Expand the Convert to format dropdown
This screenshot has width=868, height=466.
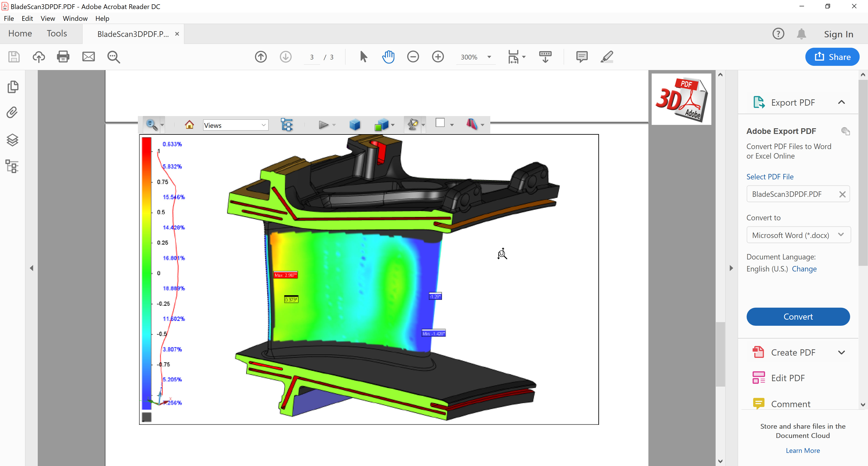841,235
